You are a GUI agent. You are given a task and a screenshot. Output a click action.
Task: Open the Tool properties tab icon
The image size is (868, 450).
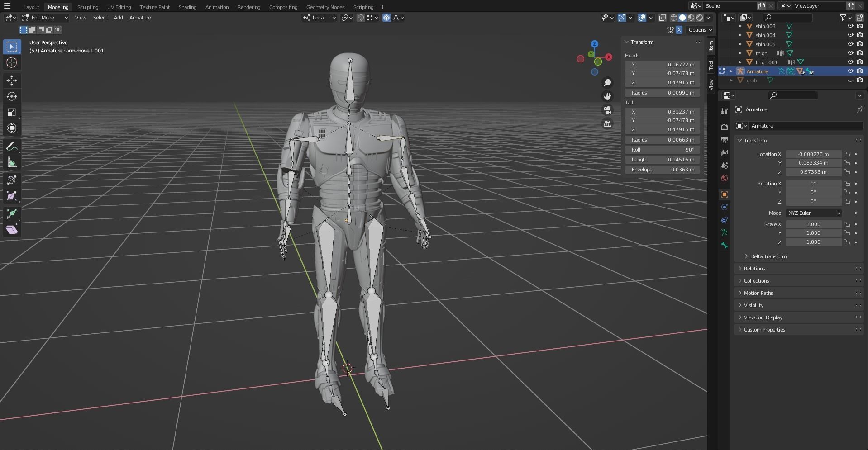(725, 111)
